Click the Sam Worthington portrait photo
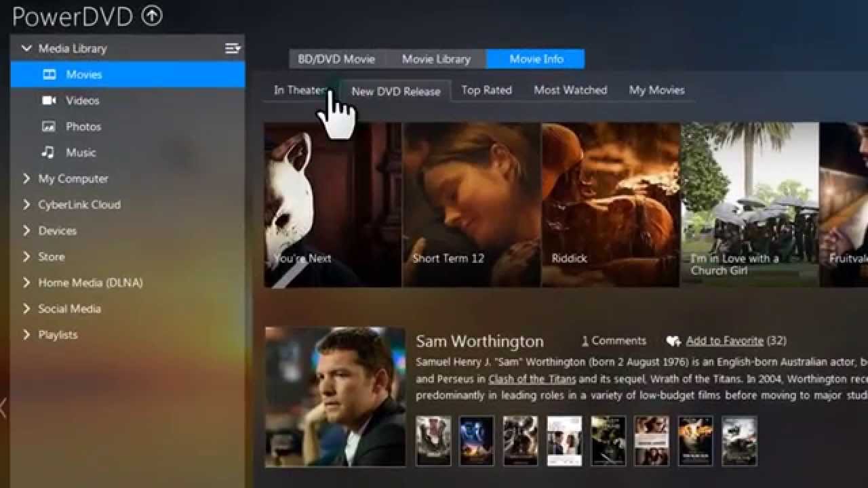Viewport: 868px width, 488px height. 335,396
